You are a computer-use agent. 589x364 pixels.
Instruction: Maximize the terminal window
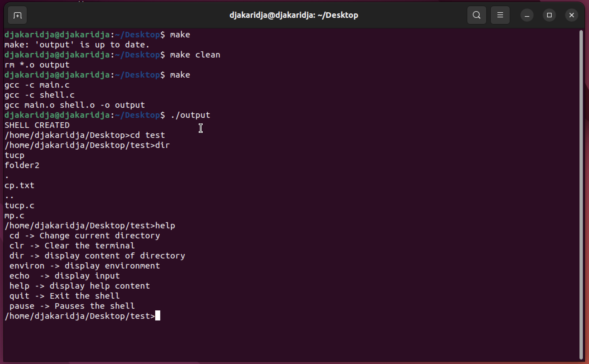(549, 15)
